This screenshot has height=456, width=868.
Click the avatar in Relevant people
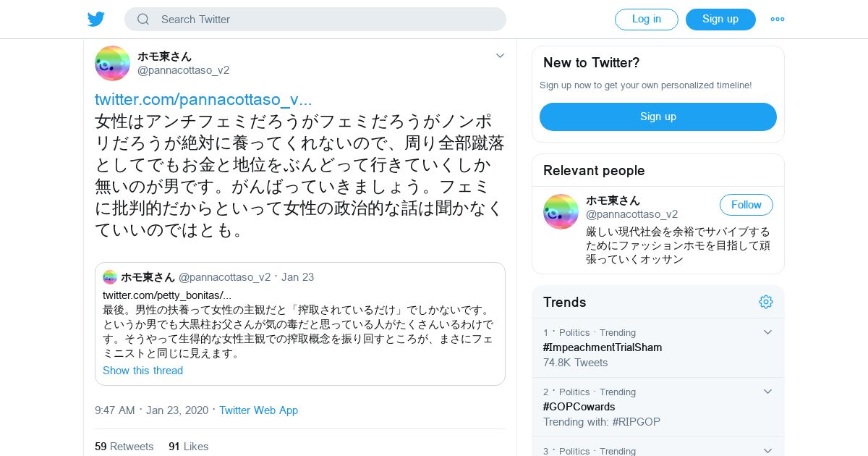tap(561, 211)
